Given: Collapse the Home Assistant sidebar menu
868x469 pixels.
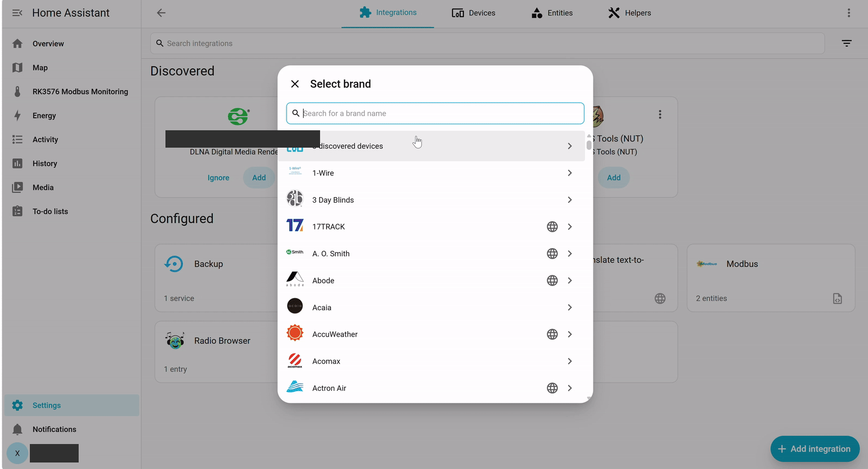Looking at the screenshot, I should tap(17, 13).
